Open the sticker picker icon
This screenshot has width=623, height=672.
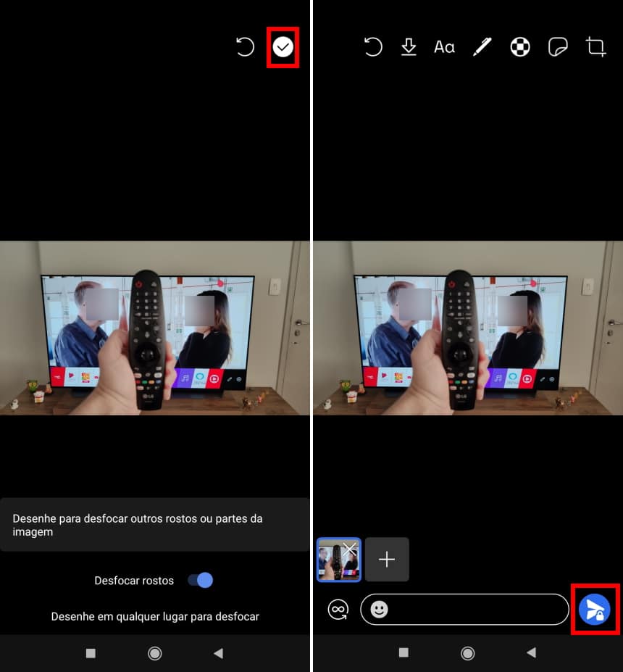[557, 48]
